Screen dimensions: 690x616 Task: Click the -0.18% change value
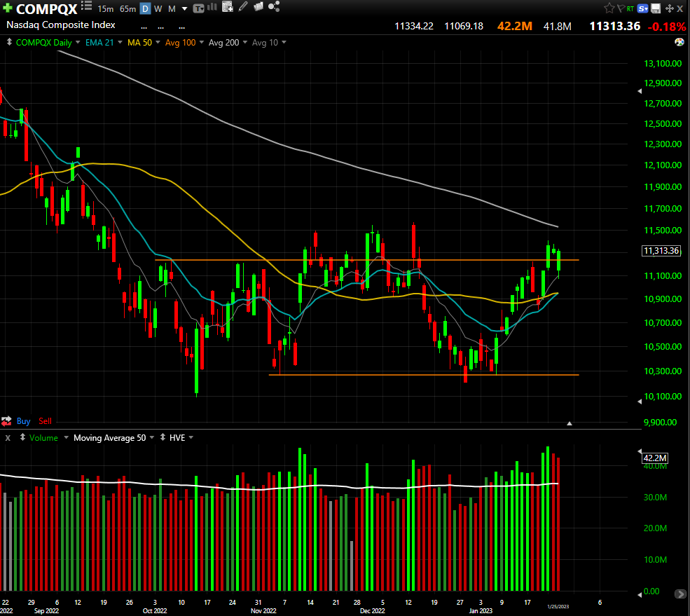(666, 27)
